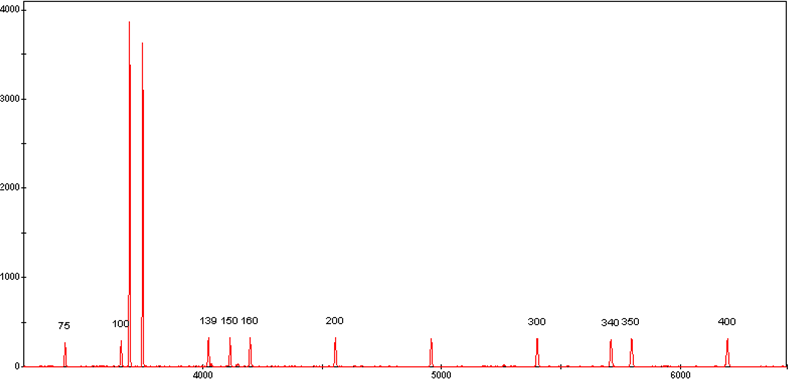Screen dimensions: 788x379
Task: Click the 300 size label
Action: point(537,322)
